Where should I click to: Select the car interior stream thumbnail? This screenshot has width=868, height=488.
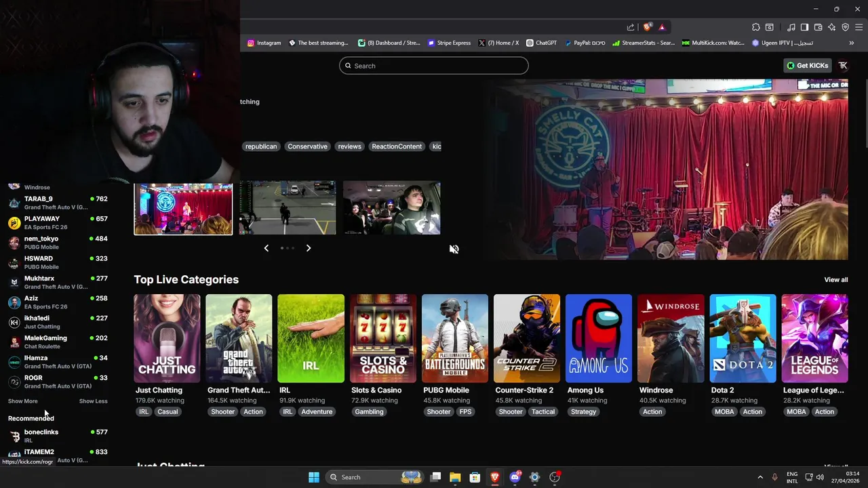(x=392, y=207)
